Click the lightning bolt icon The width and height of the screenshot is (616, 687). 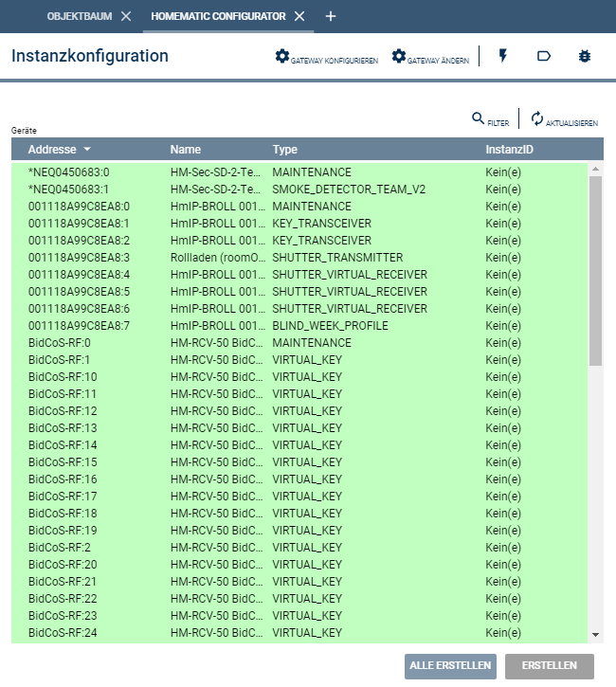[x=502, y=57]
